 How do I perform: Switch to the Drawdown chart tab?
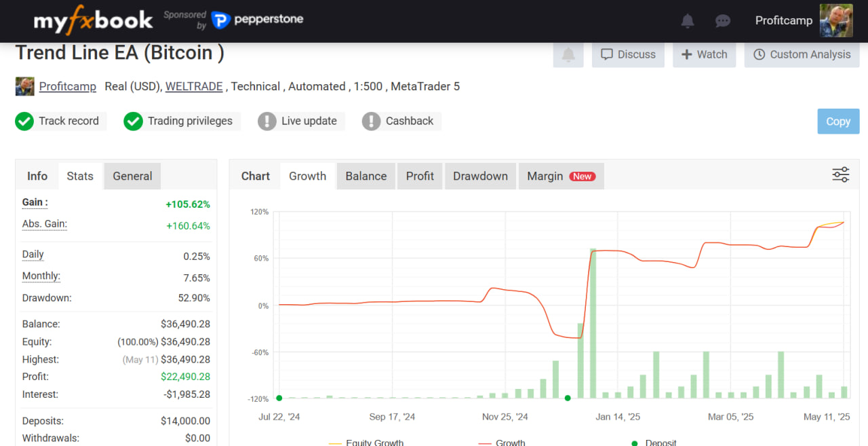point(480,176)
